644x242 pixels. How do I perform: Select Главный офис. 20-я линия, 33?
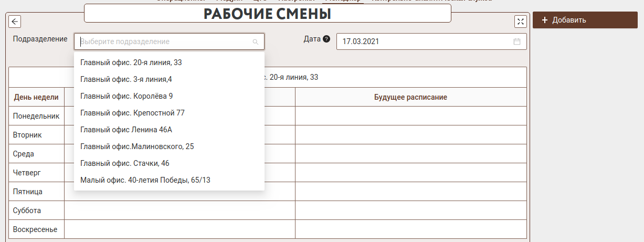131,62
